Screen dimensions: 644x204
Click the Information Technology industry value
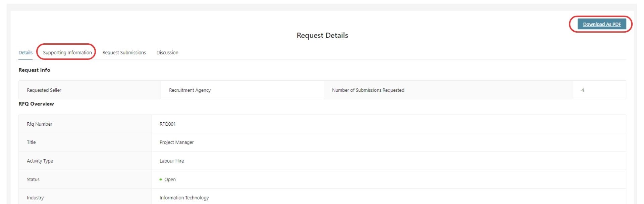coord(184,198)
